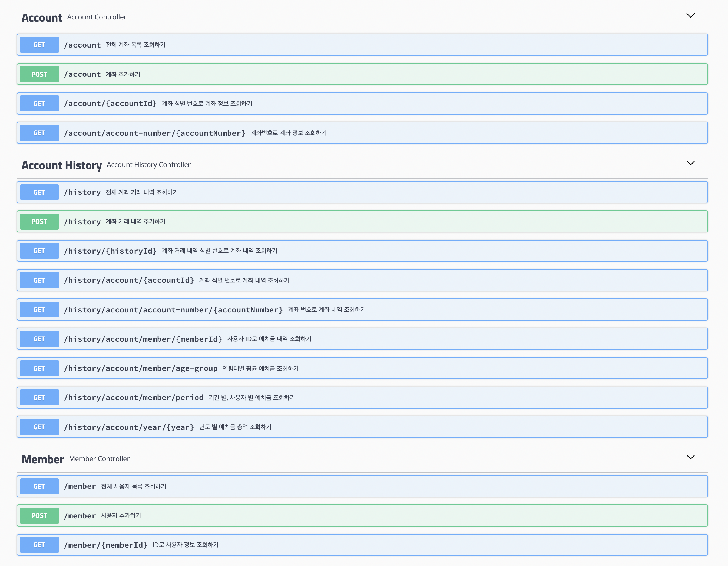This screenshot has height=566, width=728.
Task: Click the GET badge on /account/{accountId}
Action: pos(39,103)
